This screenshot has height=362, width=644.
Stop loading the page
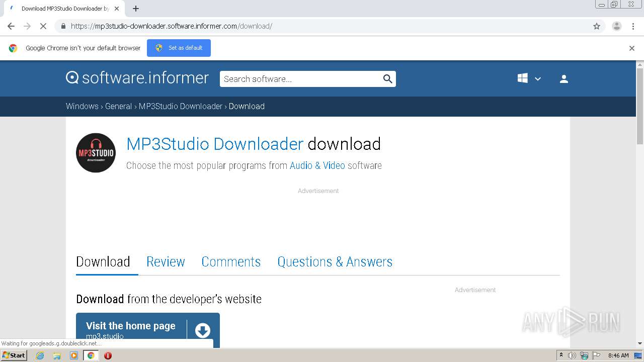click(43, 26)
